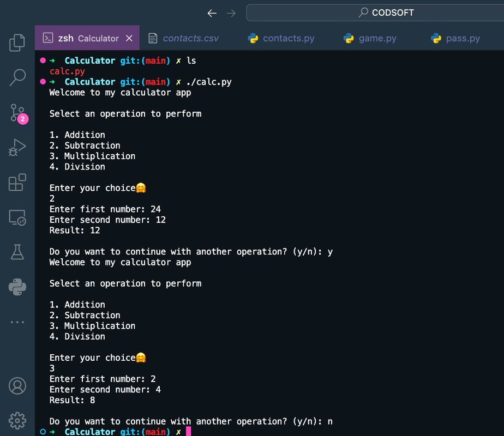This screenshot has height=436, width=504.
Task: Switch to the contacts.py tab
Action: click(x=287, y=38)
